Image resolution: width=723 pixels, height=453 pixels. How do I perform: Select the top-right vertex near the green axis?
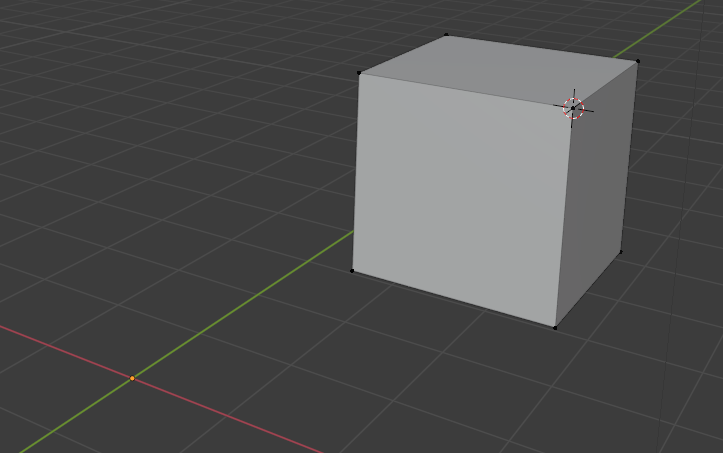pyautogui.click(x=638, y=61)
